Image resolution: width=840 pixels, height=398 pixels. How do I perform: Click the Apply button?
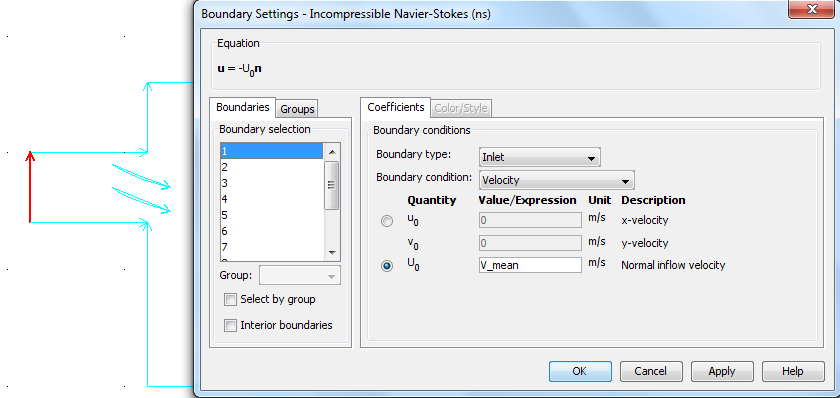tap(722, 371)
